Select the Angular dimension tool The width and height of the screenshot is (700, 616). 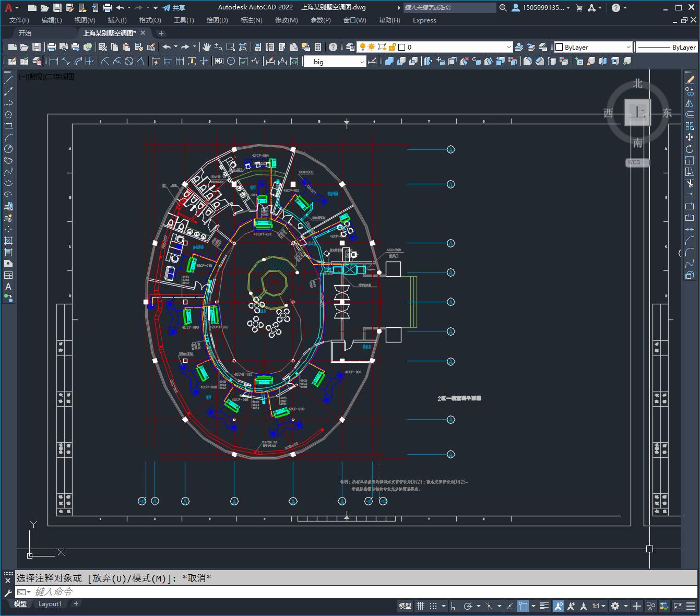coord(141,61)
